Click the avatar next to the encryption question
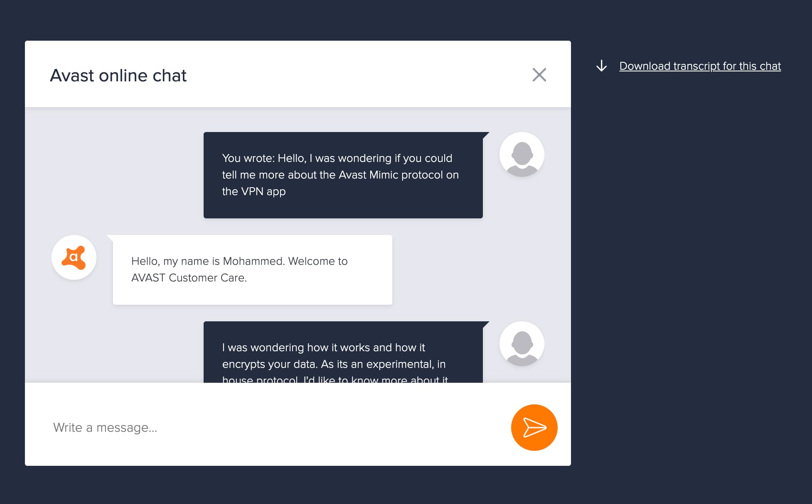 (x=522, y=344)
